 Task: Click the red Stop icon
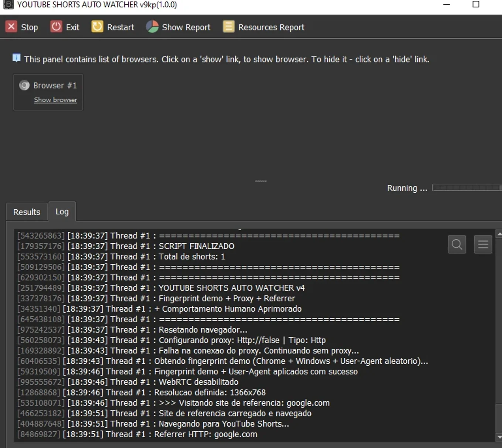11,27
